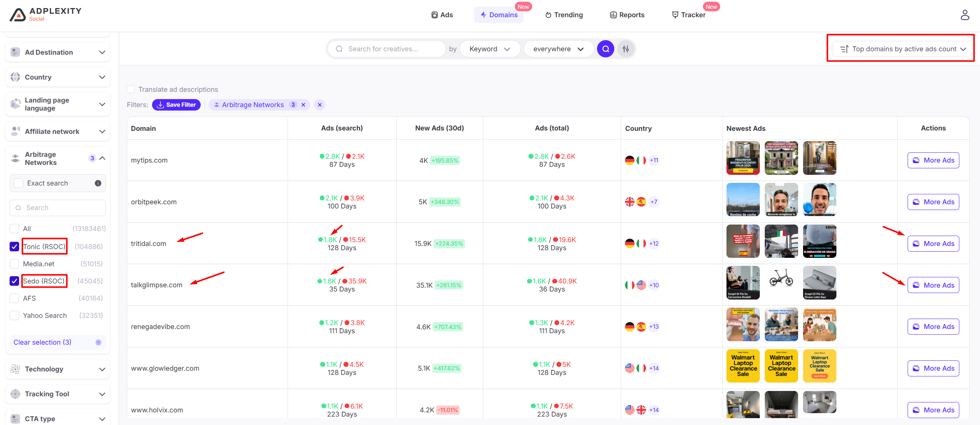The height and width of the screenshot is (425, 980).
Task: Enable Translate ad descriptions checkbox
Action: tap(131, 90)
